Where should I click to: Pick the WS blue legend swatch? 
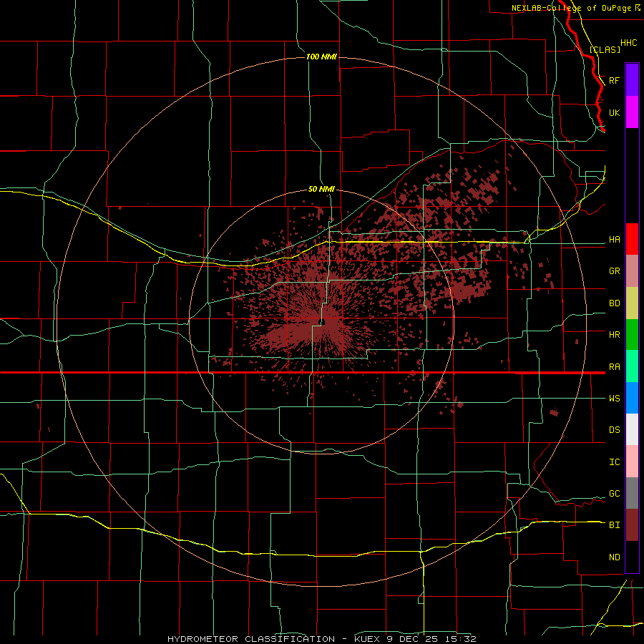click(632, 398)
